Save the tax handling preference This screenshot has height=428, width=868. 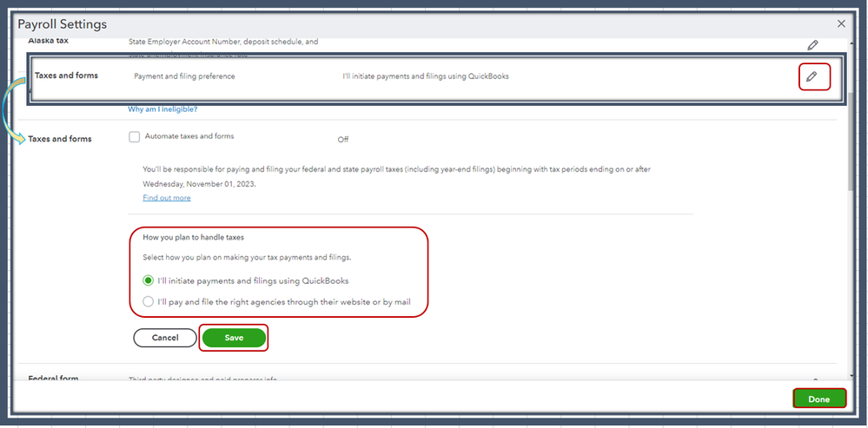pyautogui.click(x=234, y=338)
